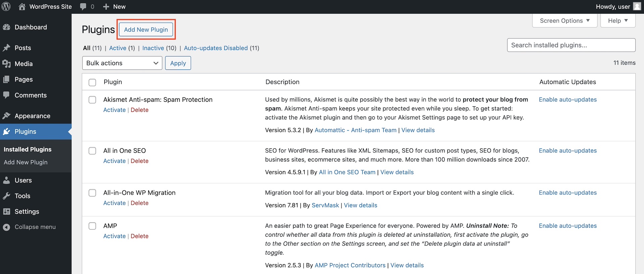Screen dimensions: 644x274
Task: Open the Bulk actions dropdown
Action: (122, 63)
